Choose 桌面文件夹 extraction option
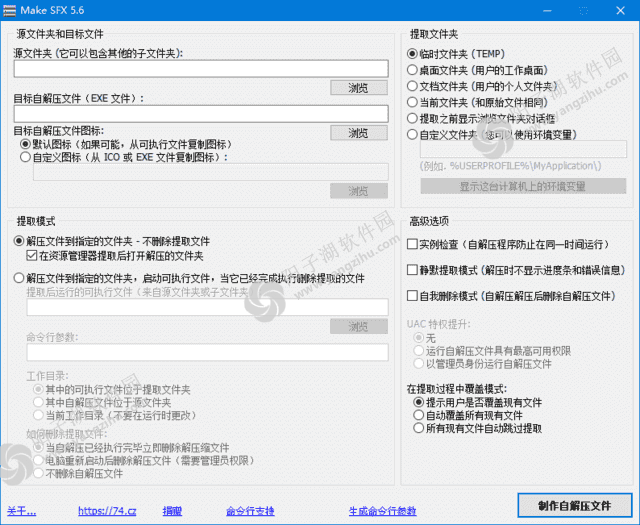640x525 pixels. (x=412, y=70)
